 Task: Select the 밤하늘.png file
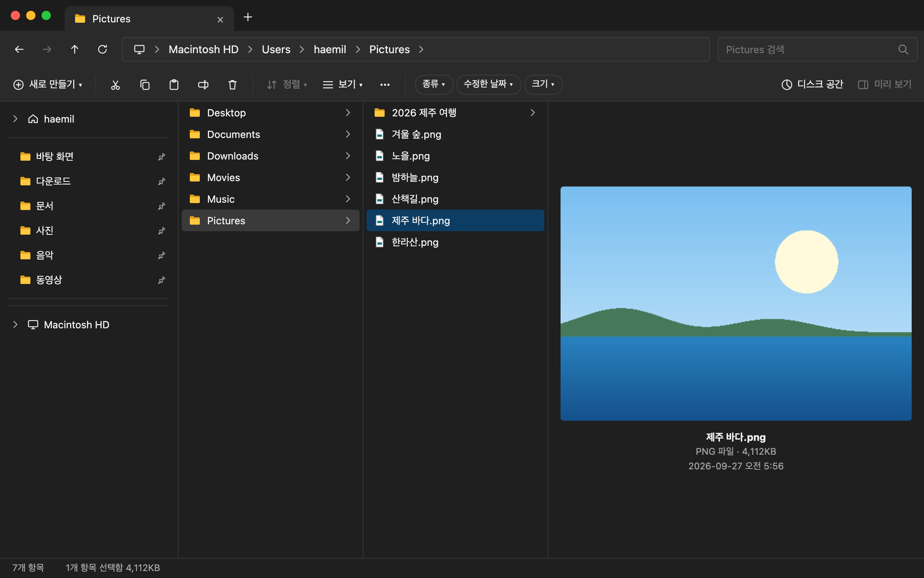click(x=455, y=177)
